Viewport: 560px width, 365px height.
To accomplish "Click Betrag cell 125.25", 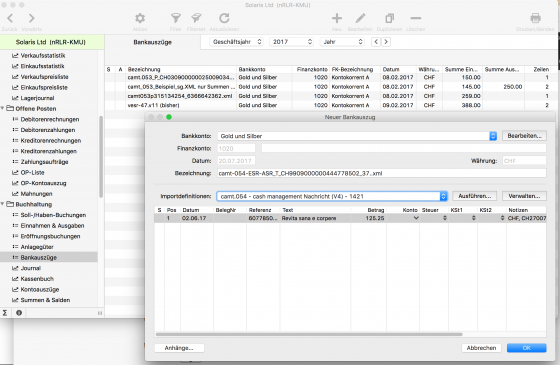I will click(370, 218).
